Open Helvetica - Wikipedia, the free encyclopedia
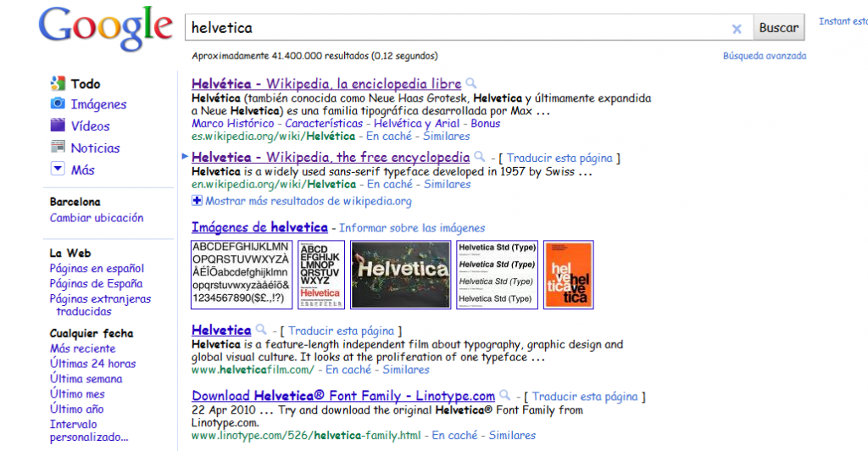The image size is (868, 451). click(331, 157)
